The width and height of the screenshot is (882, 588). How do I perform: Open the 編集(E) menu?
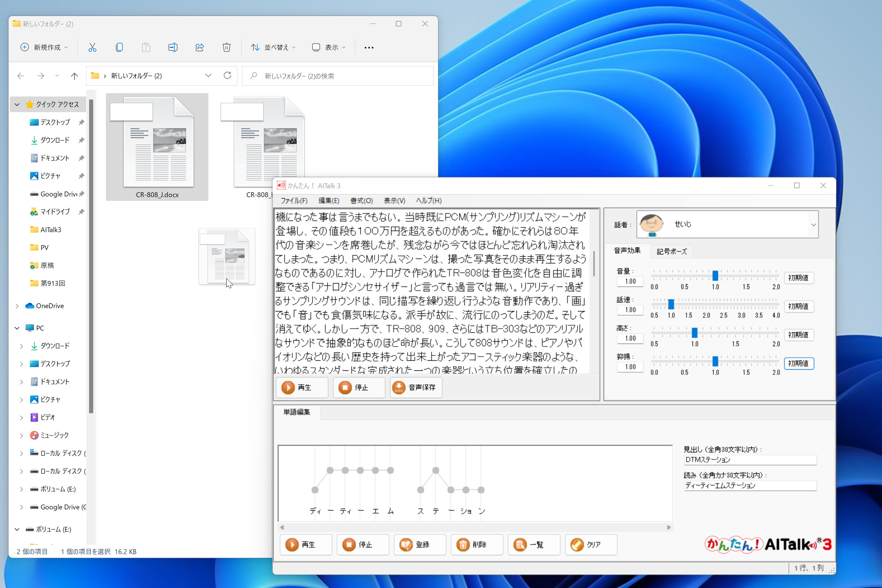(x=329, y=200)
